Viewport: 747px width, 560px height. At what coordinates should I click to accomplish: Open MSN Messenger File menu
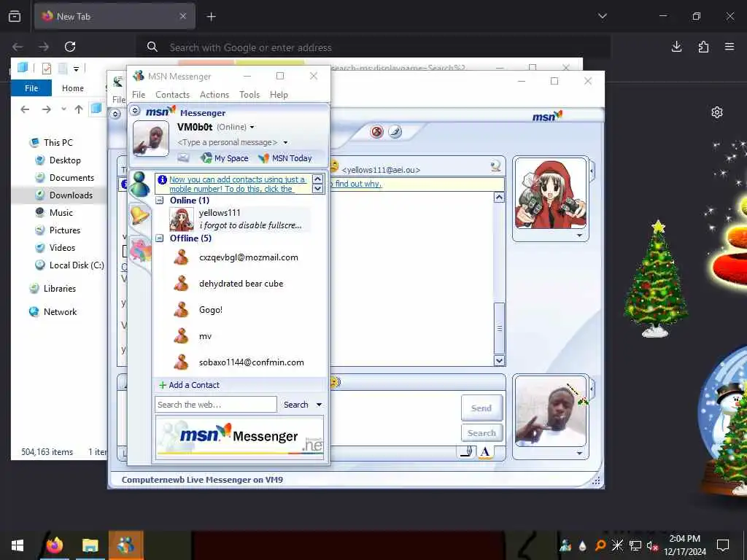[139, 95]
